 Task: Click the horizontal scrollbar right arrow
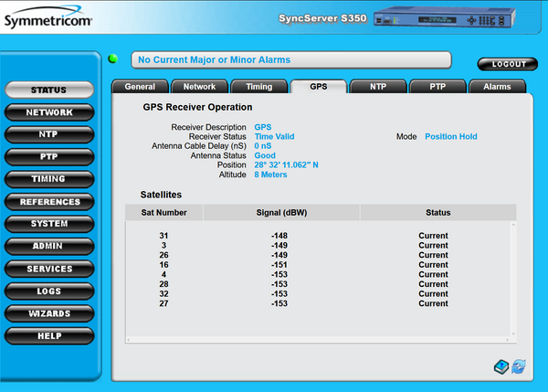[507, 340]
